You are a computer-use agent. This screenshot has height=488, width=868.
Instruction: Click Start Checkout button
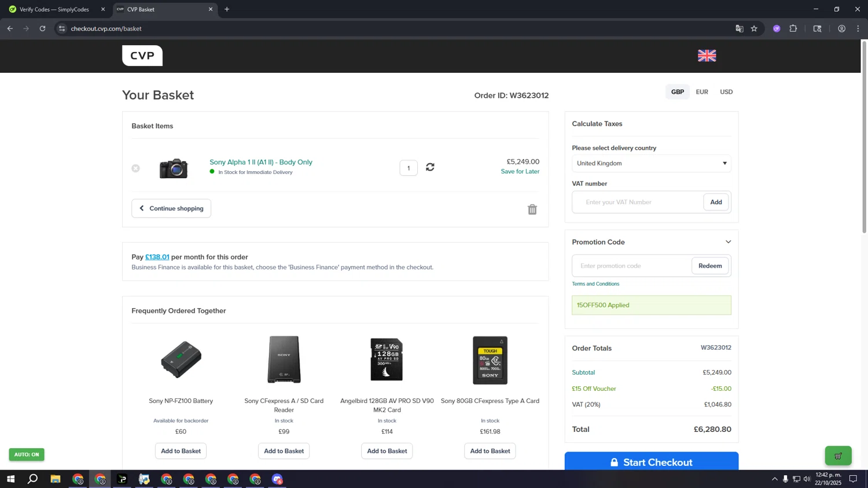point(652,461)
